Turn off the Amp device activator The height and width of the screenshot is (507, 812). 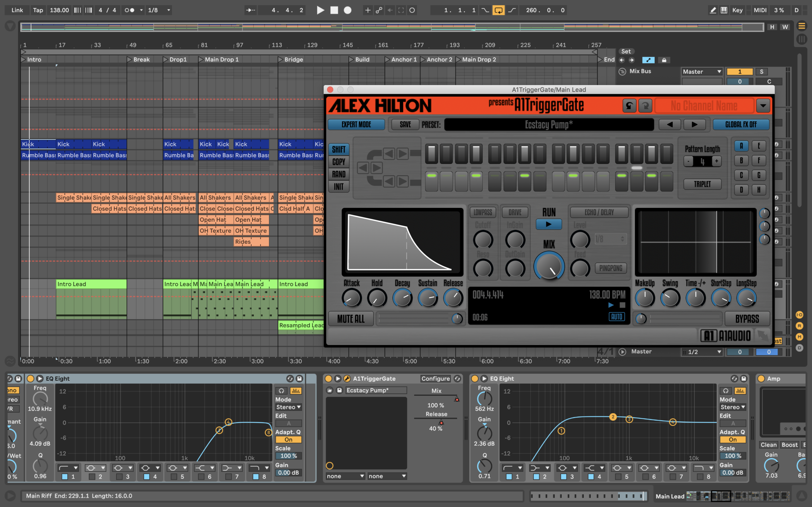click(761, 379)
